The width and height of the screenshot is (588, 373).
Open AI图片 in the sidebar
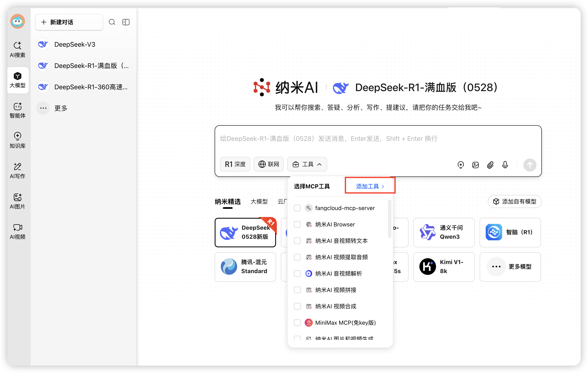17,201
